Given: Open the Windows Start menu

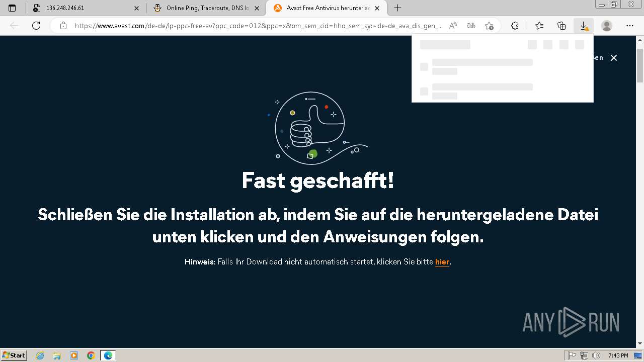Looking at the screenshot, I should click(x=14, y=355).
